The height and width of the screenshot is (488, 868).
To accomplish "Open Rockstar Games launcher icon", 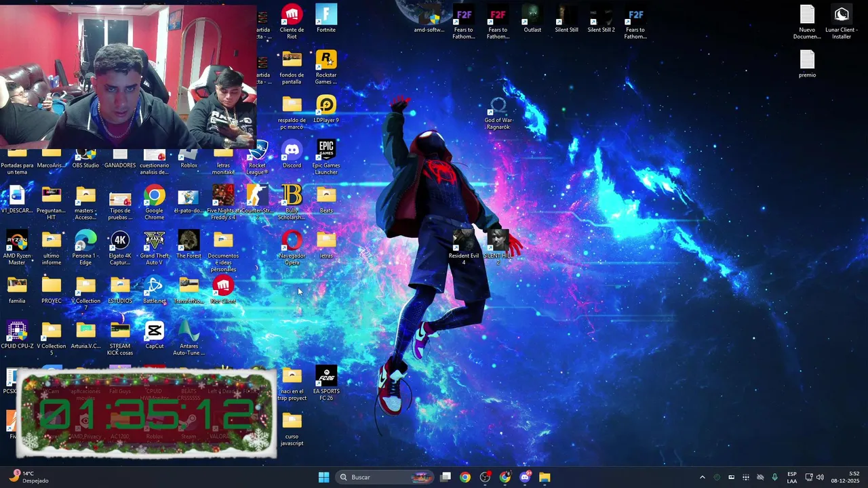I will coord(326,67).
